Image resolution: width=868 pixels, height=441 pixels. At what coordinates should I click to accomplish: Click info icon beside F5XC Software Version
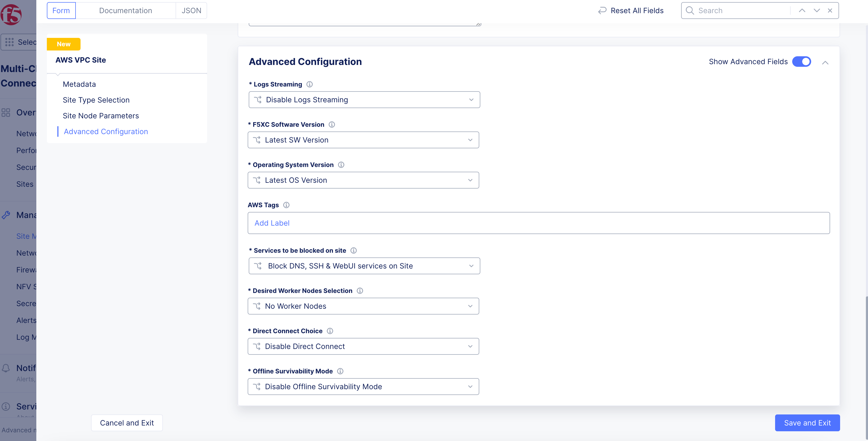click(332, 125)
